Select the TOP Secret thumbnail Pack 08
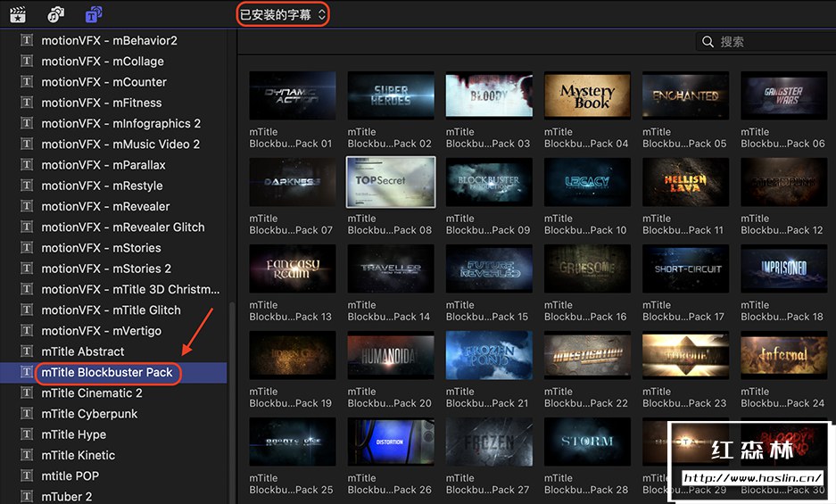 pyautogui.click(x=391, y=182)
